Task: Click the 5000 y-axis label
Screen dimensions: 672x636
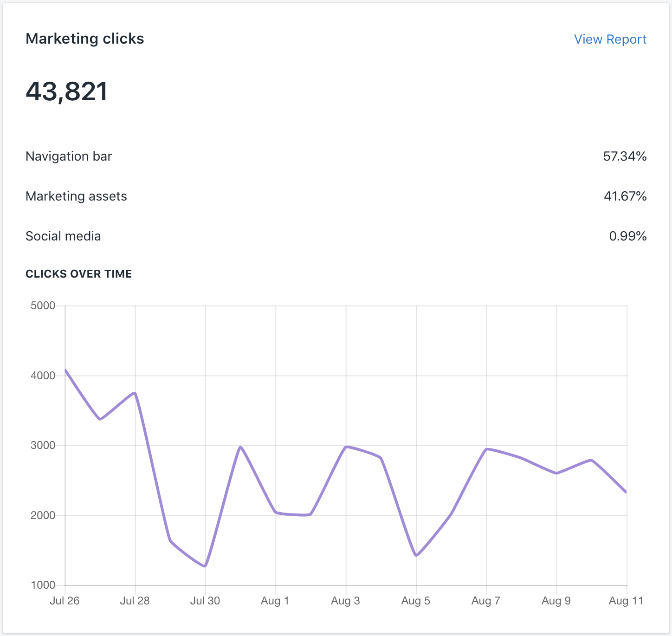Action: (43, 306)
